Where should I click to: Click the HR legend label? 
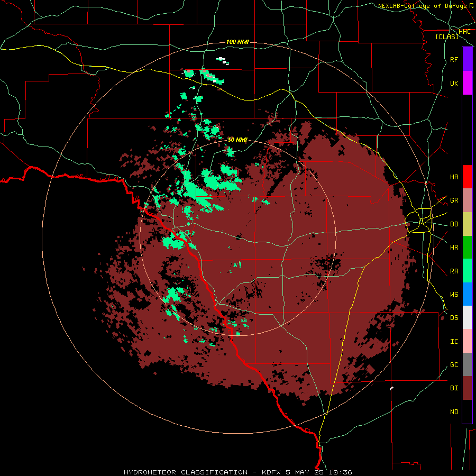[x=454, y=247]
